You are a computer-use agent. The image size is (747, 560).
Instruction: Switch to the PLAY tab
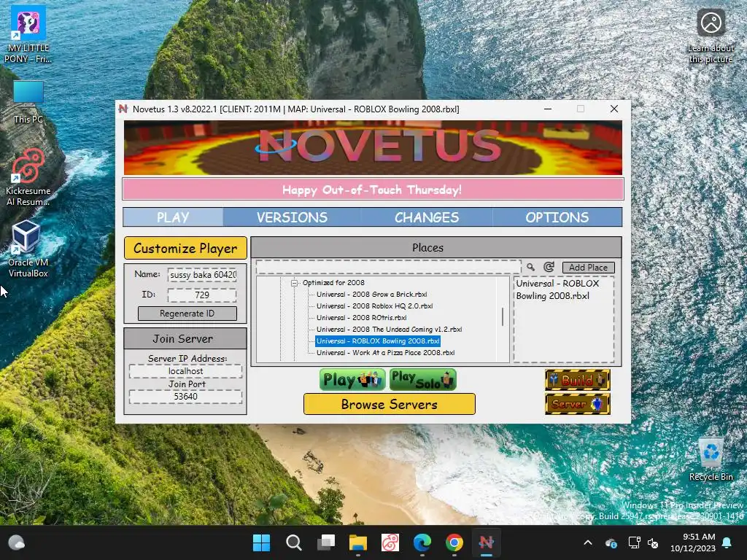tap(173, 217)
